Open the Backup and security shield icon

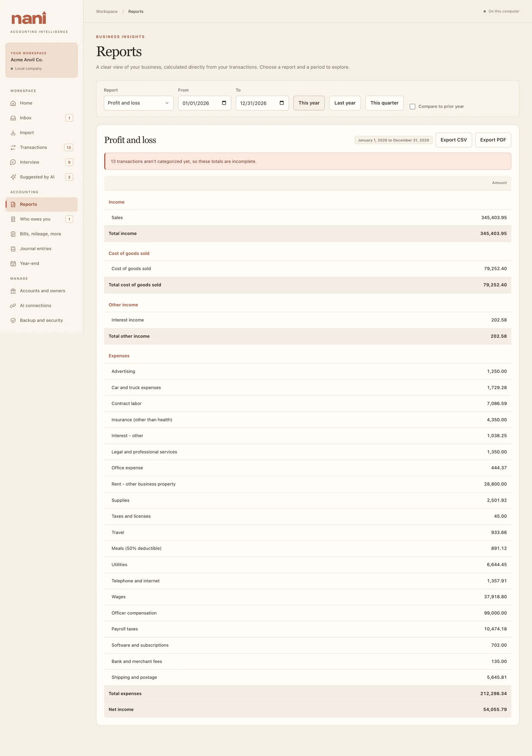point(13,321)
